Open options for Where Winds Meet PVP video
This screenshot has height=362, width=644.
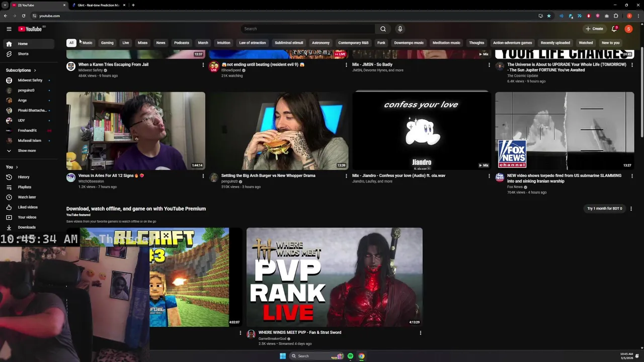[421, 333]
